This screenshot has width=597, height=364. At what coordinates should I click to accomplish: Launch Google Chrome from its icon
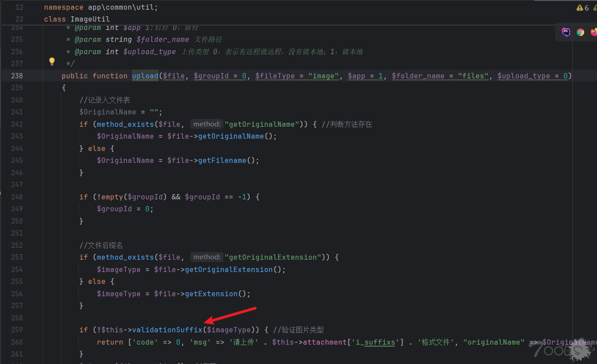tap(580, 32)
